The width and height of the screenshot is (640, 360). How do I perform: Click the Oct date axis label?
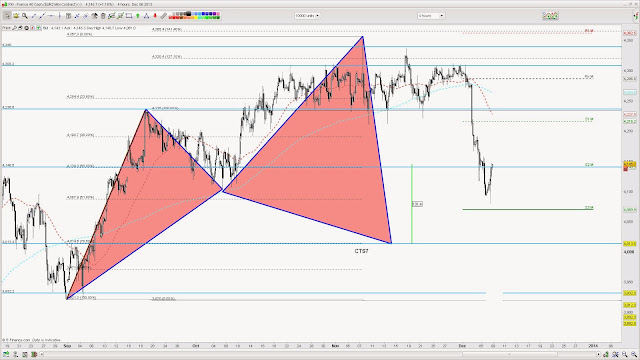coord(196,346)
